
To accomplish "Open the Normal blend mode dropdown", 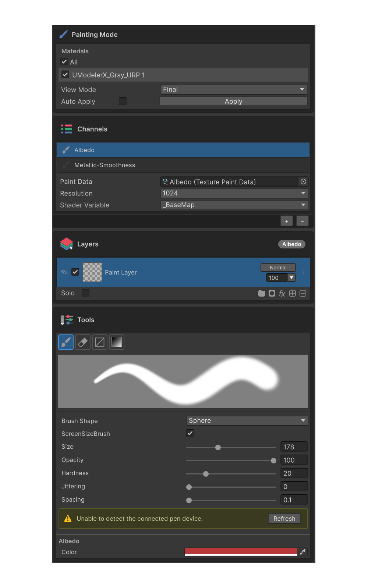I will pos(278,268).
